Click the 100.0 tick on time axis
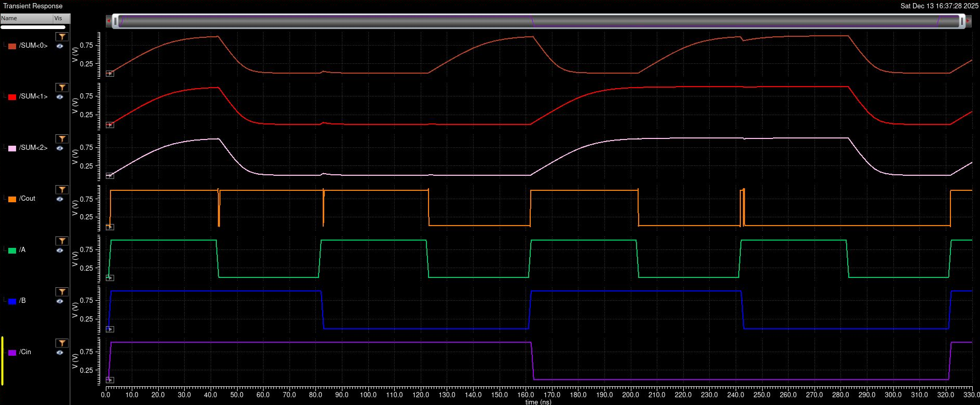The height and width of the screenshot is (405, 980). tap(368, 395)
